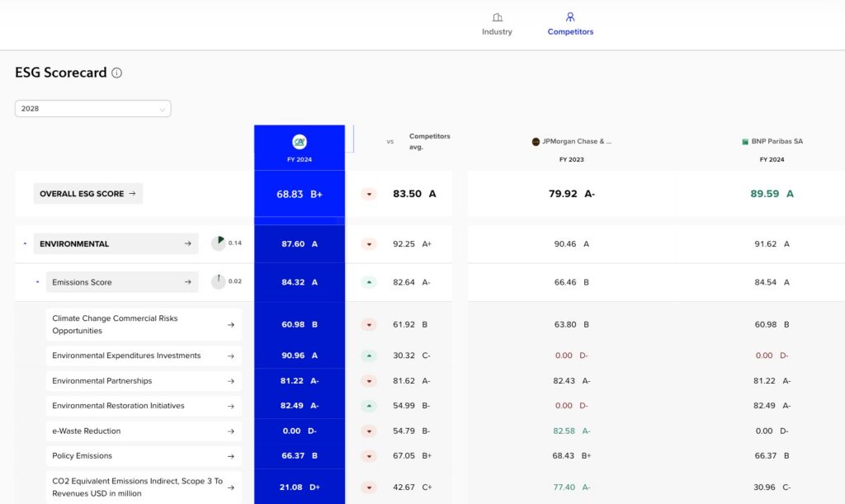This screenshot has width=845, height=504.
Task: Click the red down-trend indicator for e-Waste Reduction
Action: 369,431
